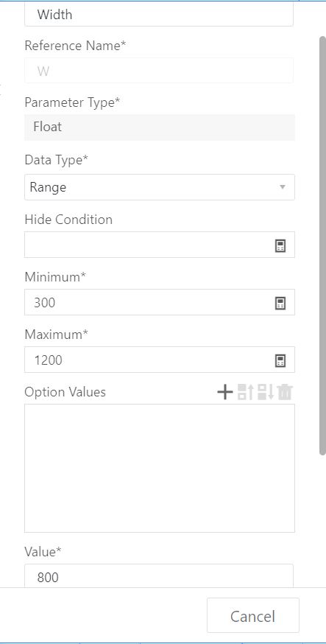
Task: Edit the Maximum value 1200
Action: (149, 360)
